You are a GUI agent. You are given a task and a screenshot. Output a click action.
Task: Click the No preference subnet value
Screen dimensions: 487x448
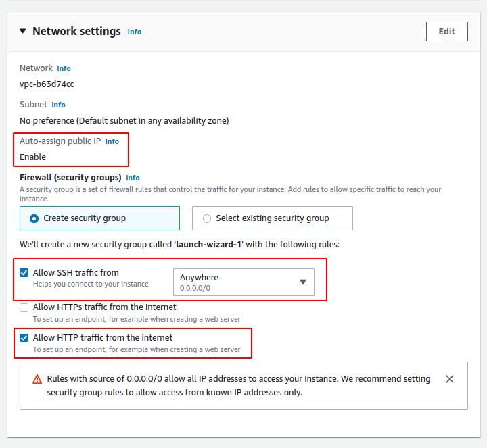click(124, 121)
